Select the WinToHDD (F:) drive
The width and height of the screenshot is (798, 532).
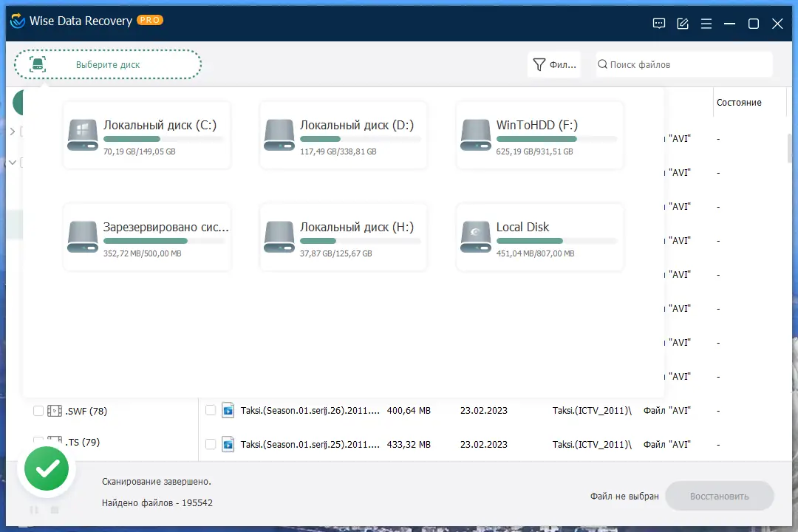[x=539, y=135]
